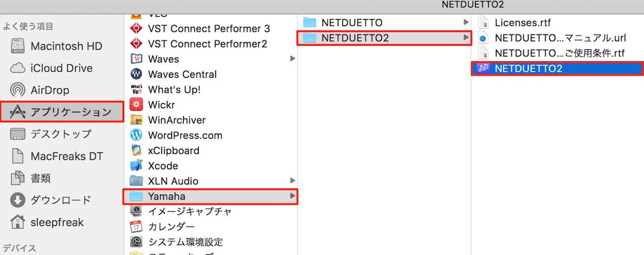Click the システム環境設定 gear icon

point(136,242)
